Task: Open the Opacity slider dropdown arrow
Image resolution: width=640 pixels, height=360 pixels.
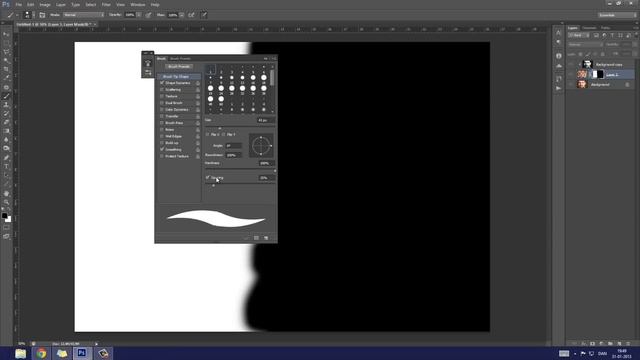Action: (139, 15)
